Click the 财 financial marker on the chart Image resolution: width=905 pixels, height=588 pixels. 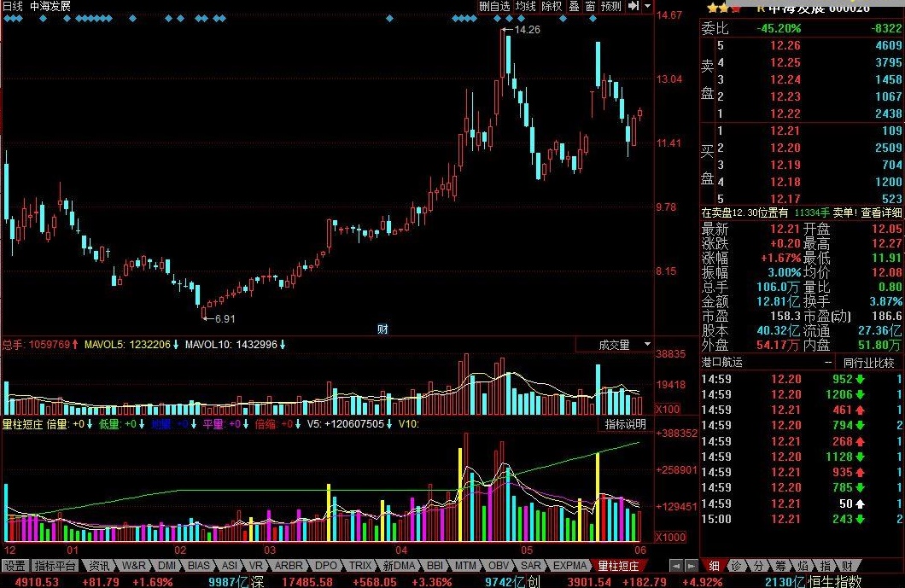382,329
